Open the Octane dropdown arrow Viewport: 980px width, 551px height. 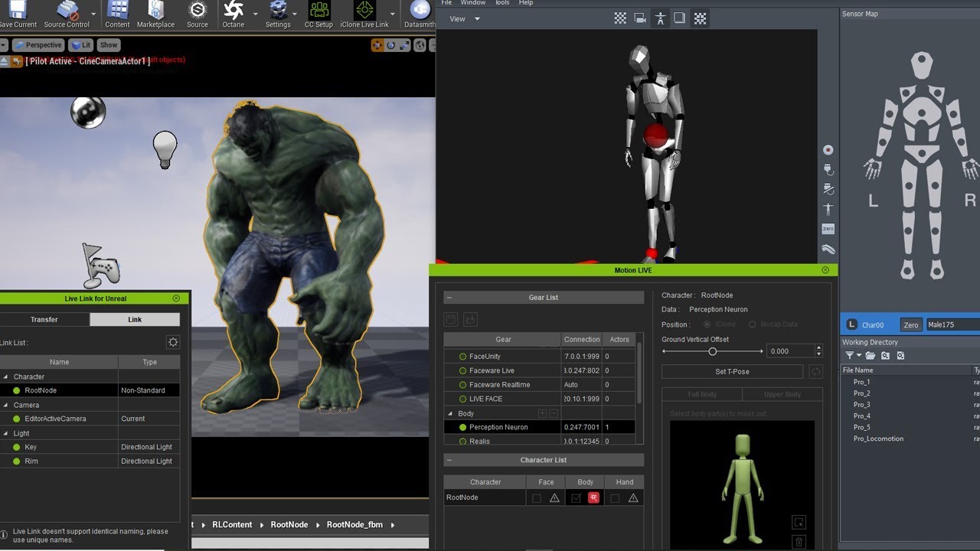click(x=255, y=14)
